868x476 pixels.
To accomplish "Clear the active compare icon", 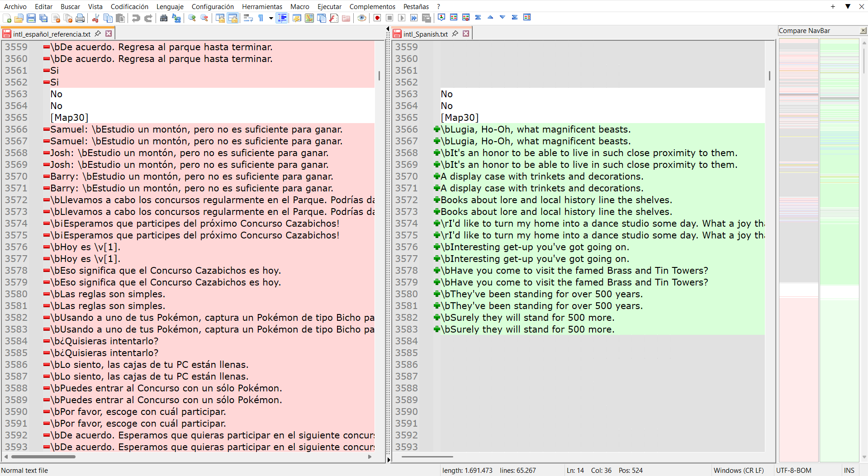I will [x=466, y=17].
